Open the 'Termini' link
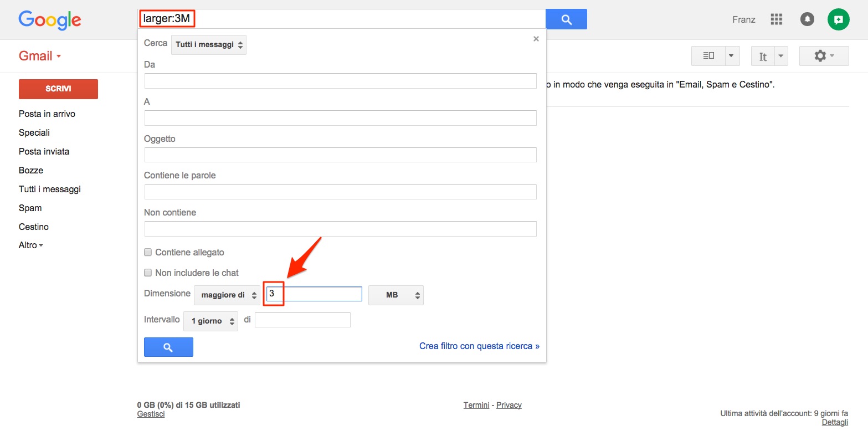Image resolution: width=868 pixels, height=446 pixels. click(x=476, y=405)
